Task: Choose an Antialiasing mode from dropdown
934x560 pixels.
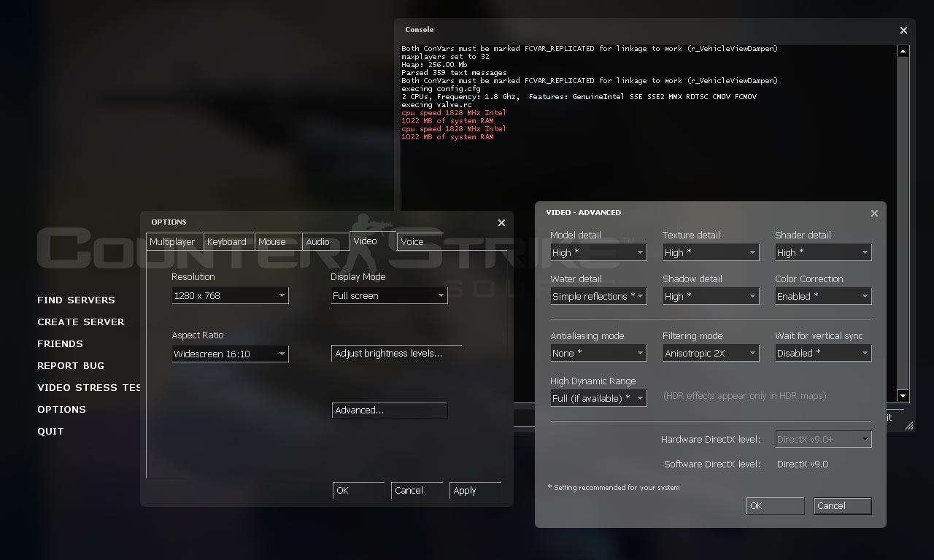Action: (x=598, y=353)
